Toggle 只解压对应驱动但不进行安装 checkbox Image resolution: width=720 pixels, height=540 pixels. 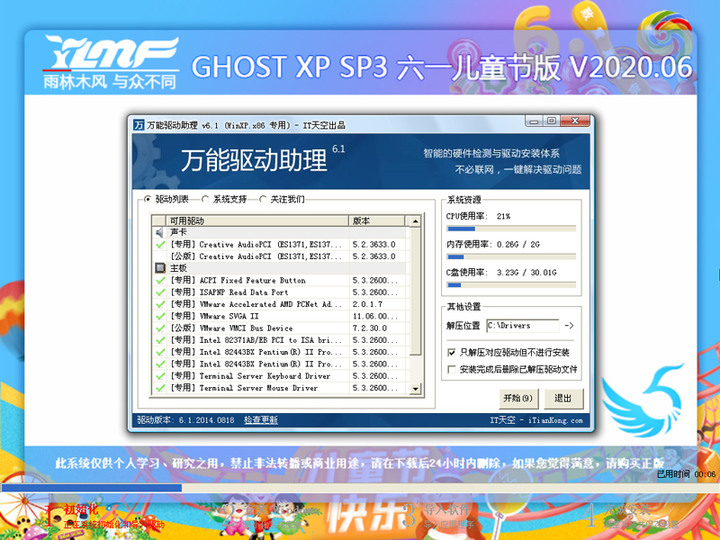(451, 353)
